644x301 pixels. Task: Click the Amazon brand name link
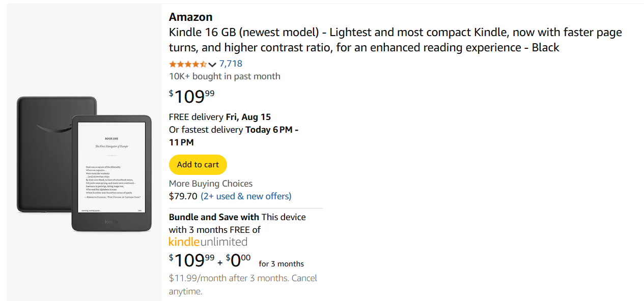point(190,16)
